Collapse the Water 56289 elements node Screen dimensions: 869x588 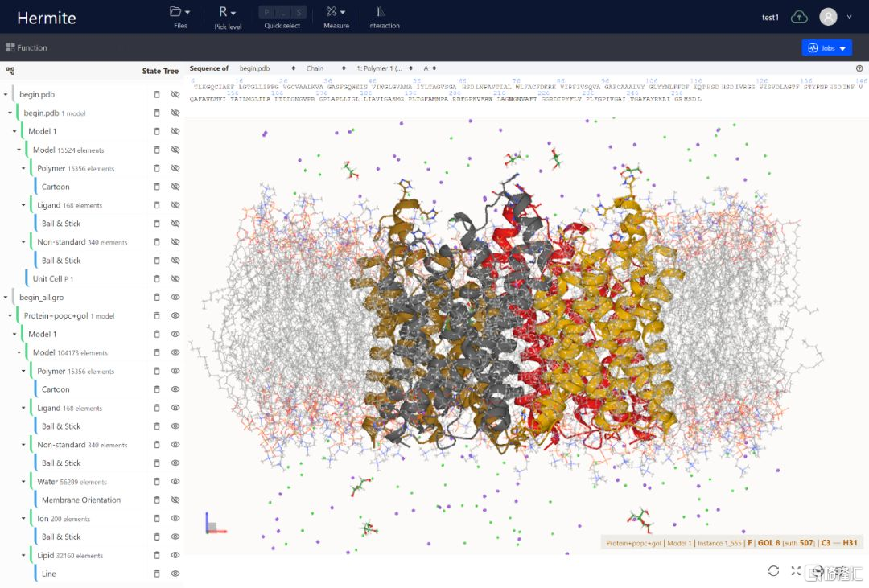click(24, 482)
